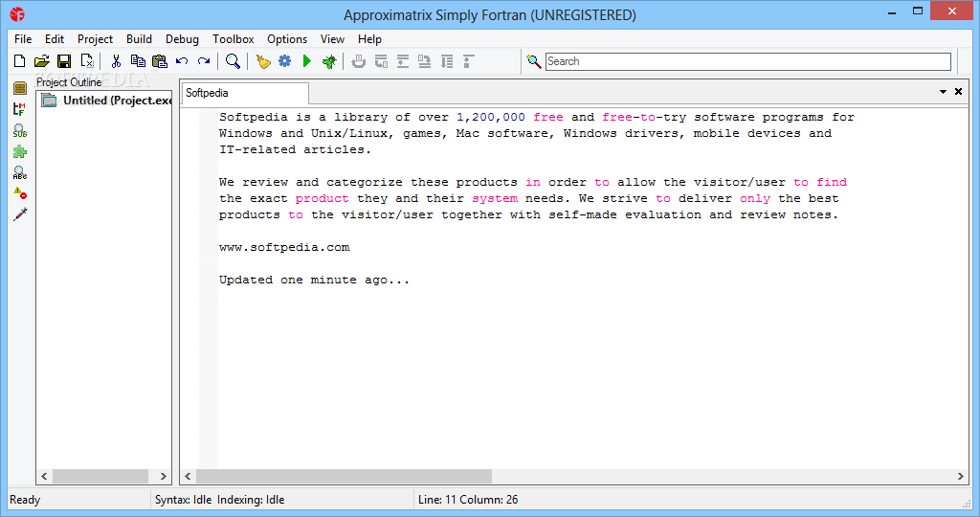Save the file with the floppy disk icon
The image size is (980, 517).
(64, 61)
